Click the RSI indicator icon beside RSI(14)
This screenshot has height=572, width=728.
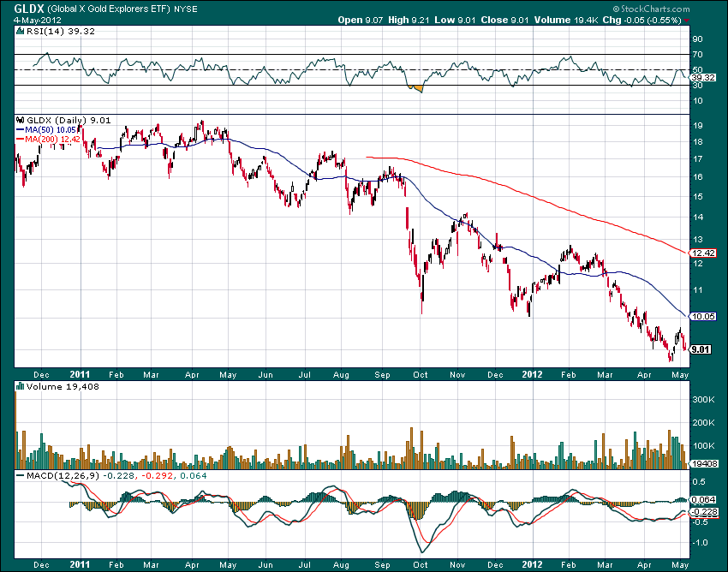[20, 31]
